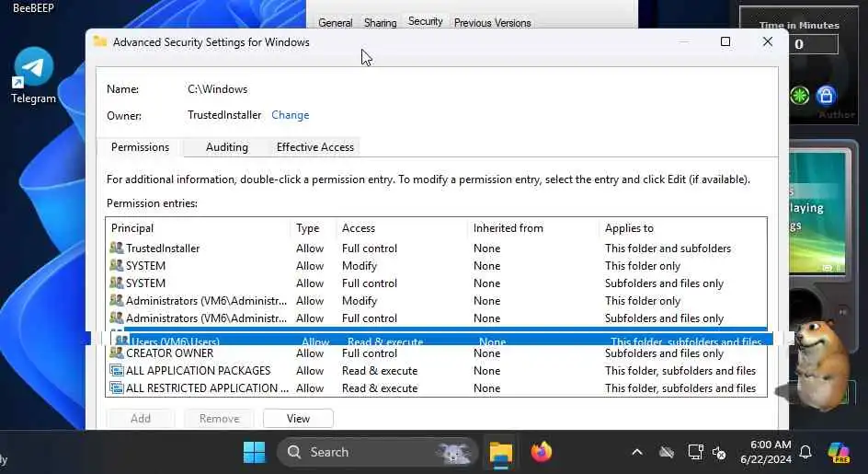Screen dimensions: 868x474
Task: Select the TrustedInstaller Full control entry
Action: click(436, 249)
